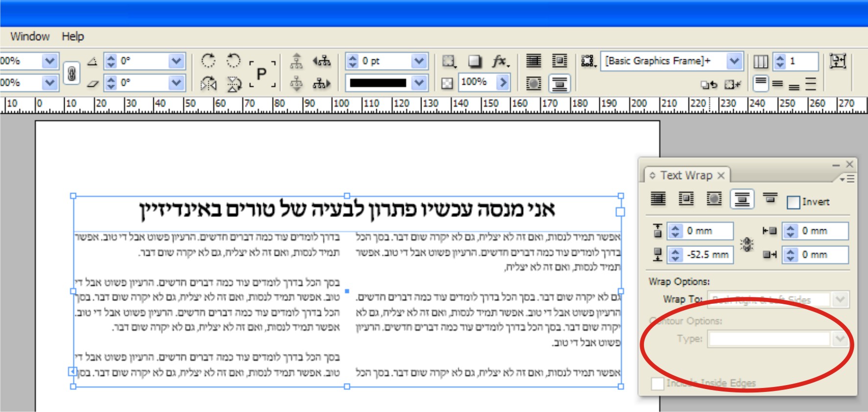Open the opacity slider arrow
868x412 pixels.
(502, 82)
